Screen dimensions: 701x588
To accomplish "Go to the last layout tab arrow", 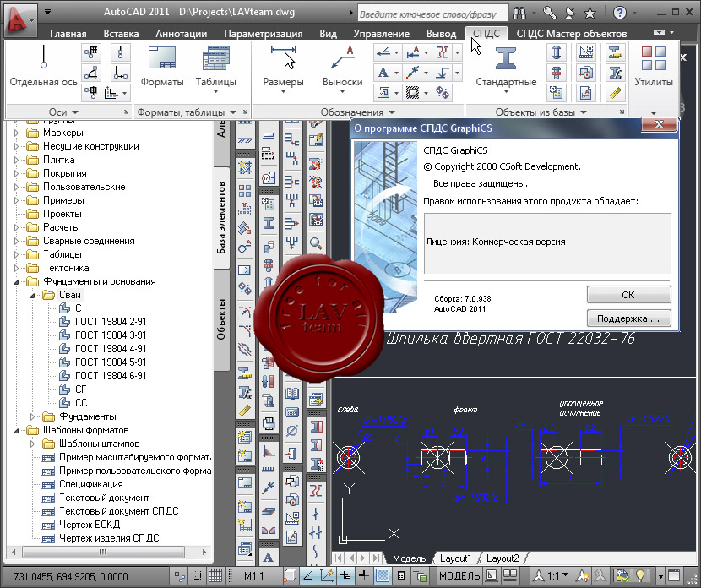I will 376,558.
